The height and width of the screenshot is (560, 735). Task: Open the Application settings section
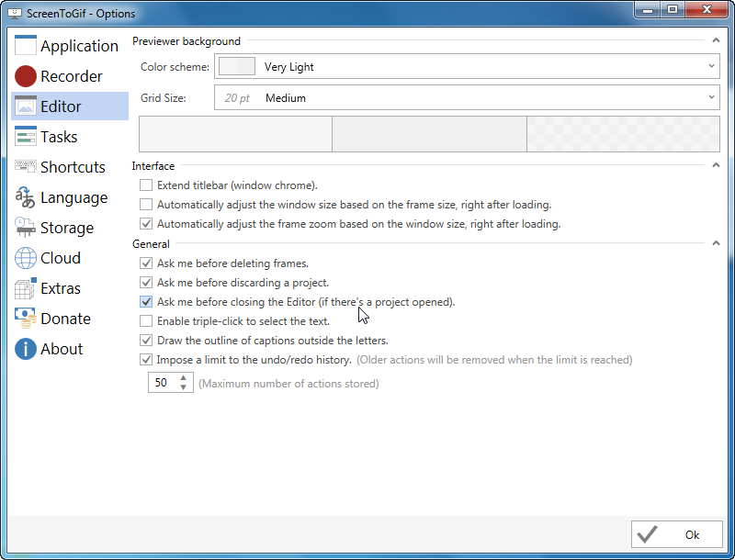coord(70,45)
